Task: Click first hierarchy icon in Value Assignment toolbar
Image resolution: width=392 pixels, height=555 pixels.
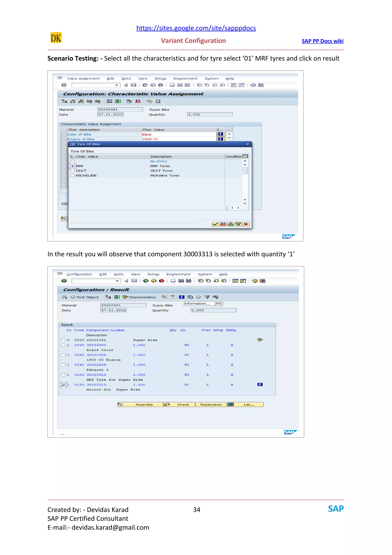Action: tap(64, 102)
